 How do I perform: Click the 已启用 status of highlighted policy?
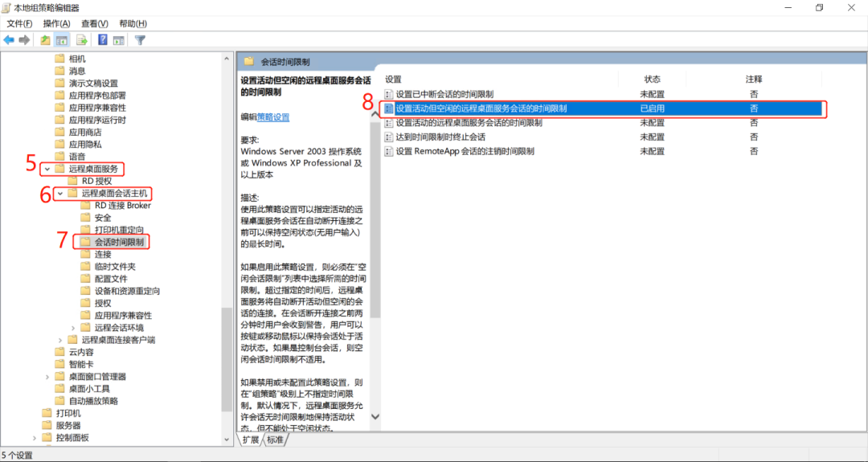[x=652, y=108]
